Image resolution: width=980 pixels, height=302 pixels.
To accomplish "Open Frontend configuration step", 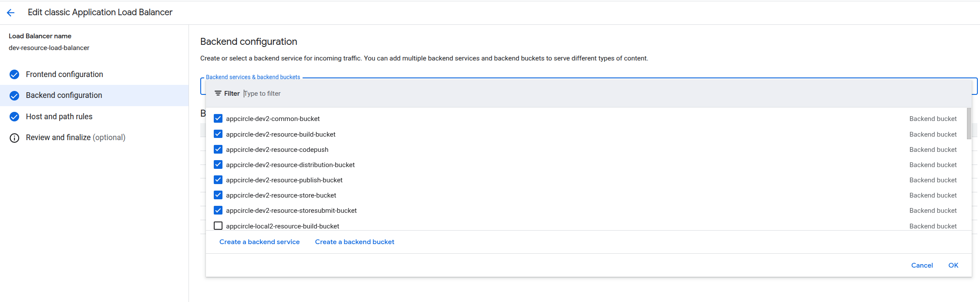I will coord(94,74).
